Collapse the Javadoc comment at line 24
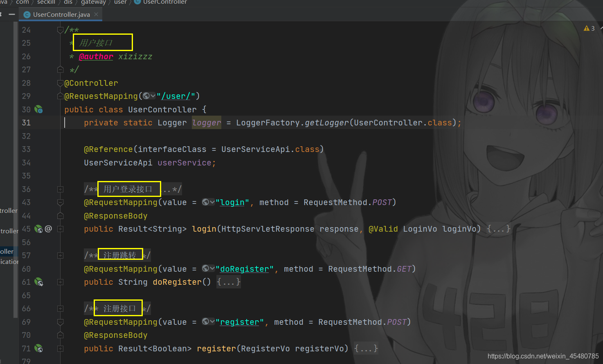 60,30
